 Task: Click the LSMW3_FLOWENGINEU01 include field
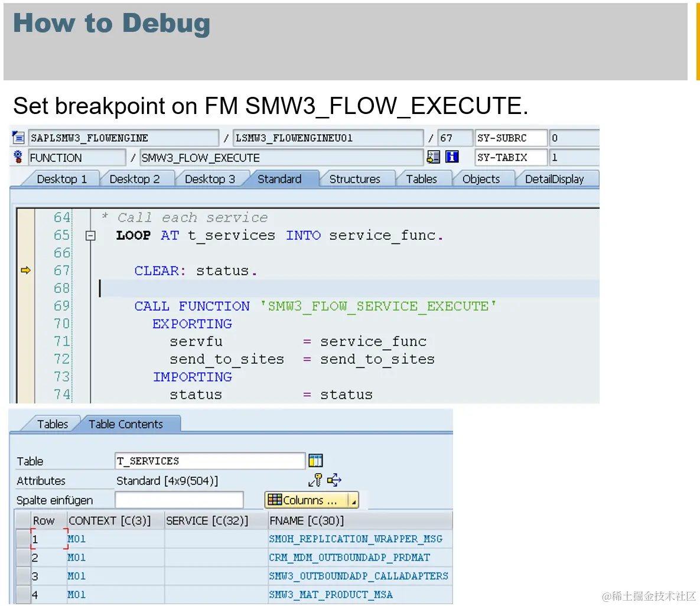[x=328, y=138]
